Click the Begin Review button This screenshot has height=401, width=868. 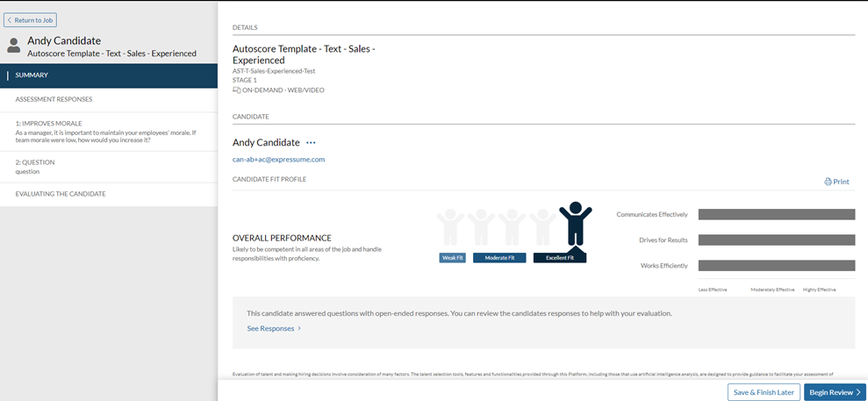point(834,392)
